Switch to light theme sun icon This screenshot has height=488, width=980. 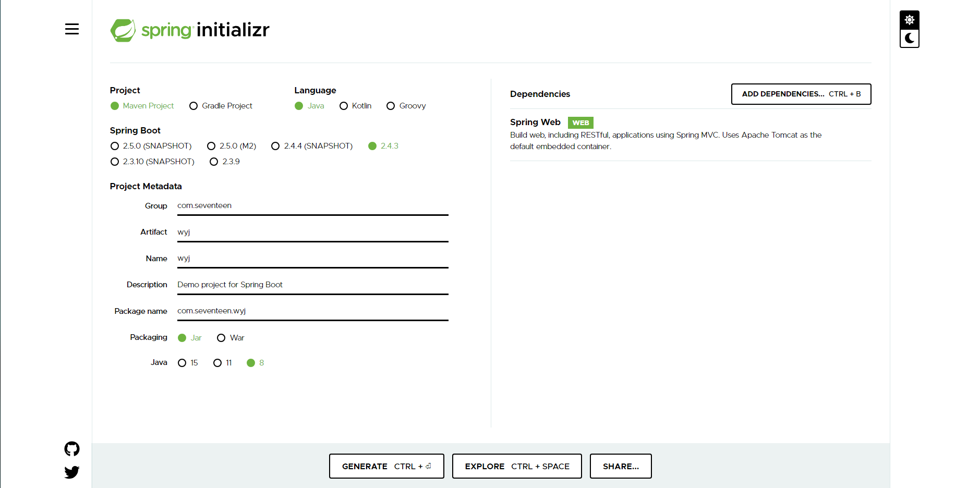(910, 20)
